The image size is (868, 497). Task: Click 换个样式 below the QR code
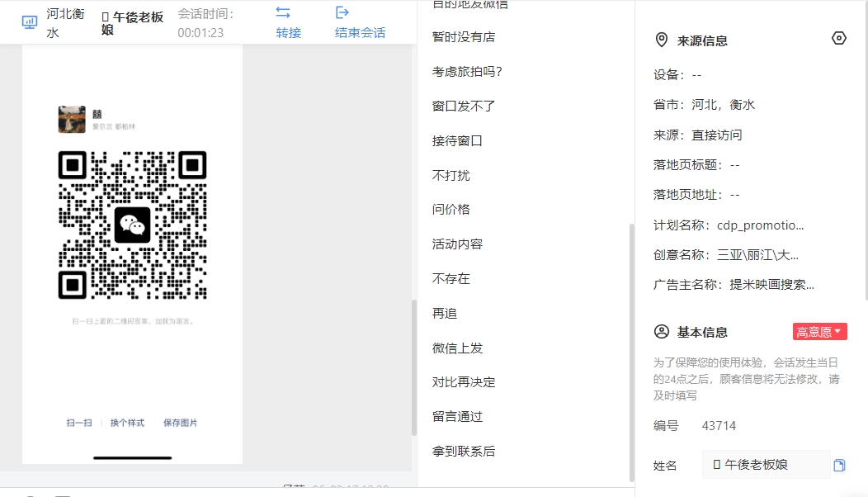[127, 423]
